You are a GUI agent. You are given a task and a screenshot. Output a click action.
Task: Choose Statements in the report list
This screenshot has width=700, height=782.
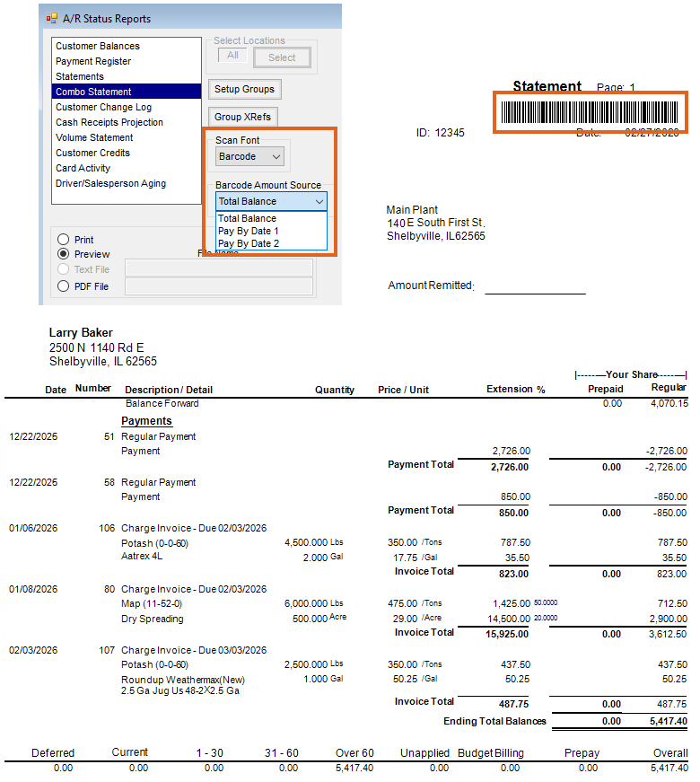80,76
